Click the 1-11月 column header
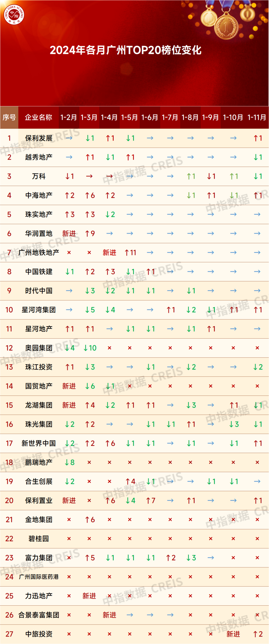 257,117
